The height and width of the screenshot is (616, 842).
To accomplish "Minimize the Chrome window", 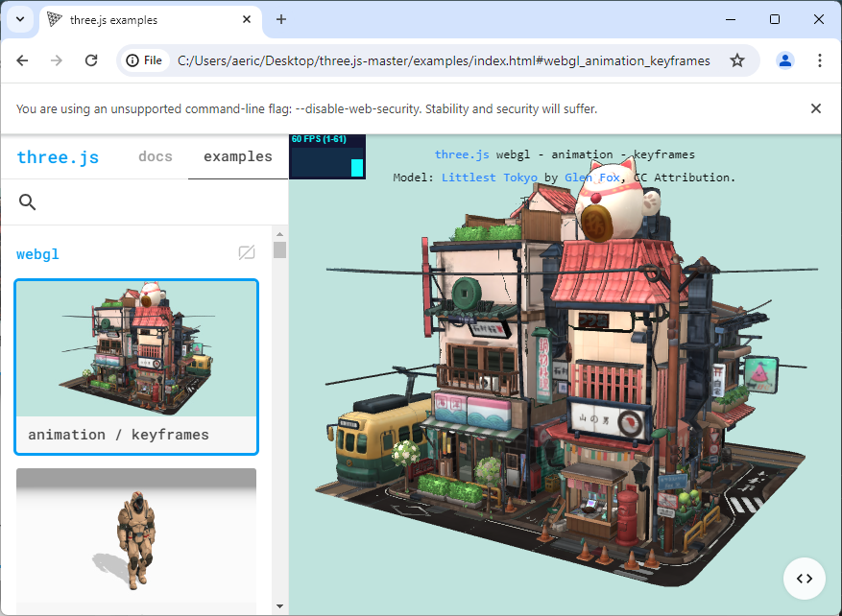I will pos(731,20).
